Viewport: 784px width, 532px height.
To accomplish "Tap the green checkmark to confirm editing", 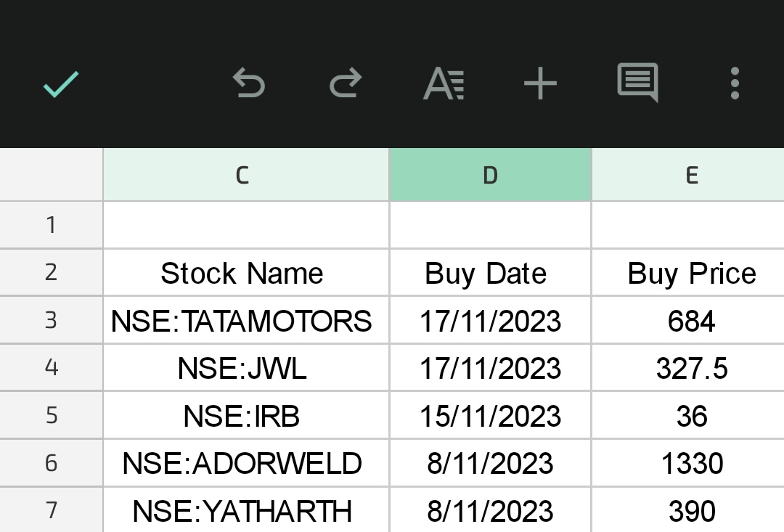I will click(x=61, y=84).
